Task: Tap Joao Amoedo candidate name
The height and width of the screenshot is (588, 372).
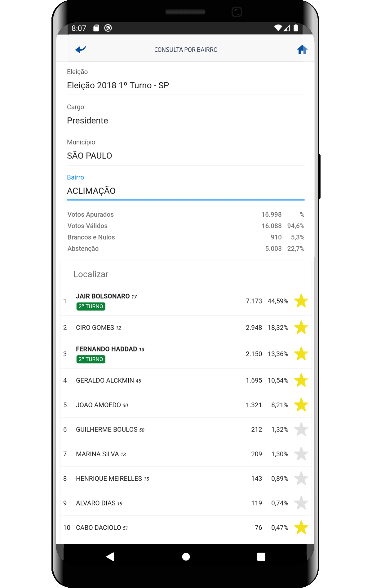Action: (99, 405)
